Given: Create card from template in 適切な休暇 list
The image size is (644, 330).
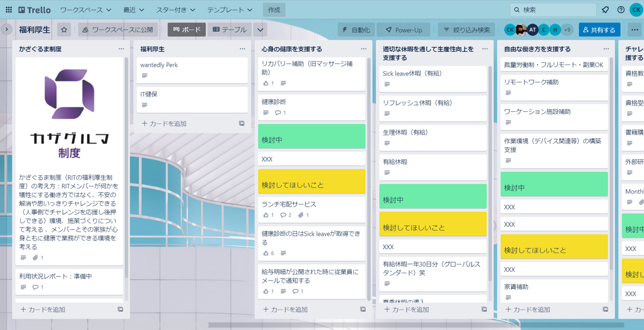Looking at the screenshot, I should [484, 309].
